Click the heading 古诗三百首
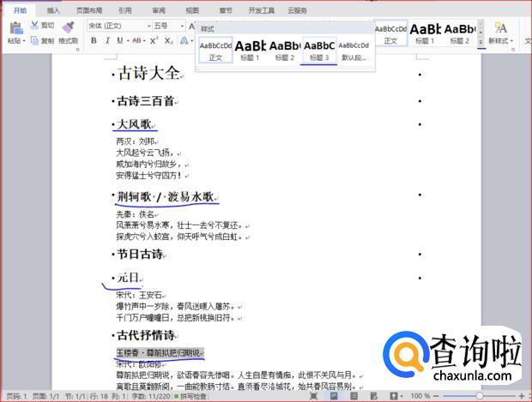This screenshot has height=402, width=532. tap(145, 100)
